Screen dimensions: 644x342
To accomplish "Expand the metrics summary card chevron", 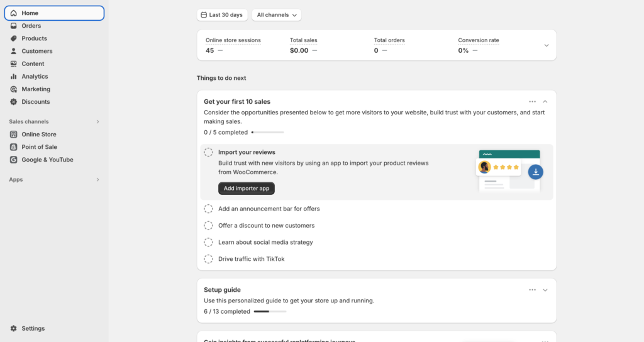I will (547, 45).
